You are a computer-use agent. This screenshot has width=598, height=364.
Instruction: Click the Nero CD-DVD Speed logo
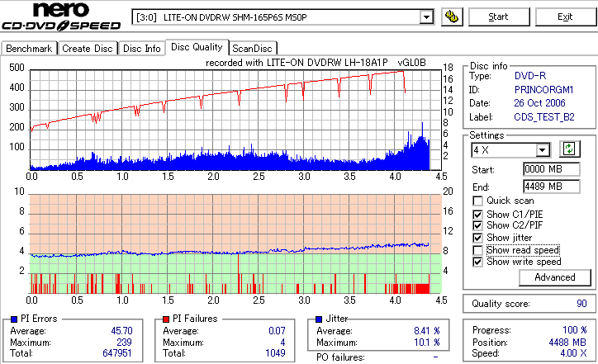[x=61, y=17]
